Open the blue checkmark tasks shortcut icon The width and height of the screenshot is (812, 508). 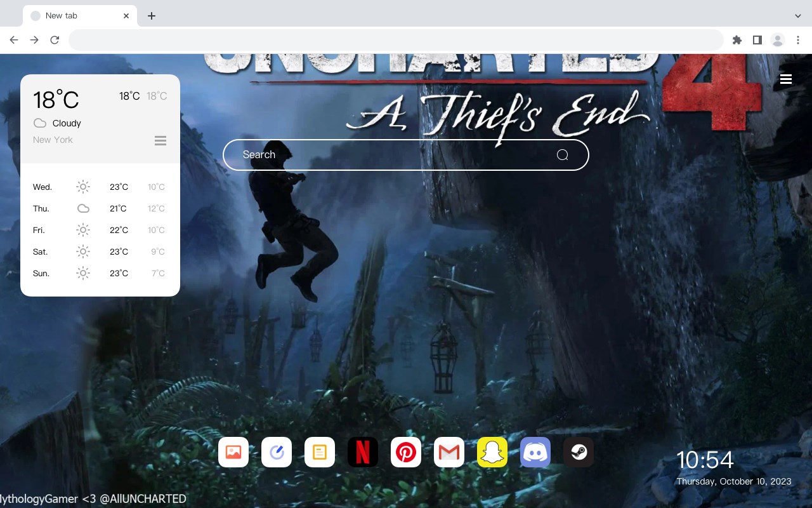click(x=277, y=452)
